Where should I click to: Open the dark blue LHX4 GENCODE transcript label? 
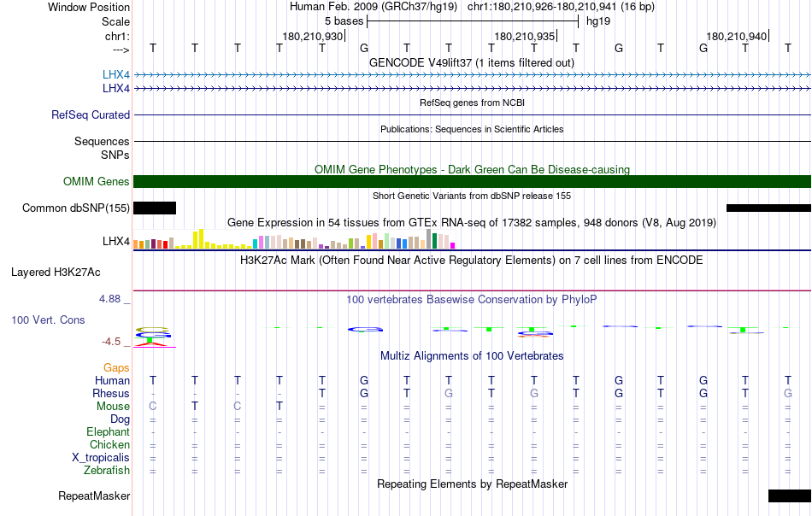click(x=116, y=89)
